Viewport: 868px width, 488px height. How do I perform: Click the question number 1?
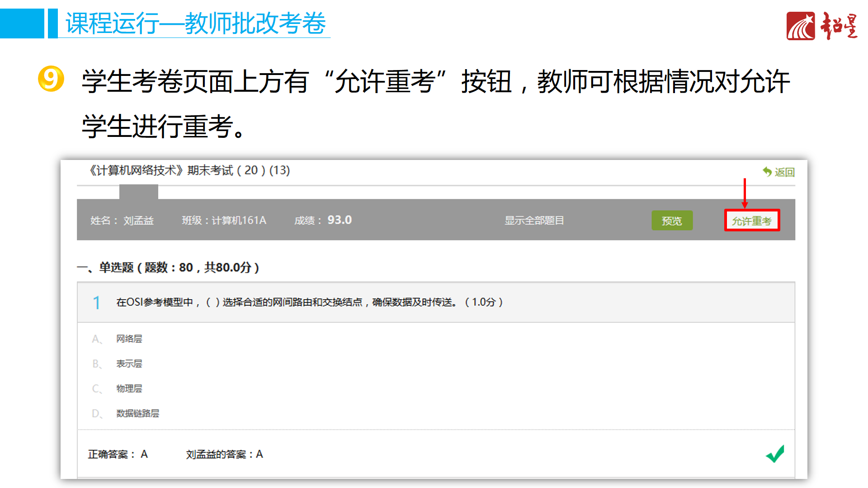click(x=96, y=302)
